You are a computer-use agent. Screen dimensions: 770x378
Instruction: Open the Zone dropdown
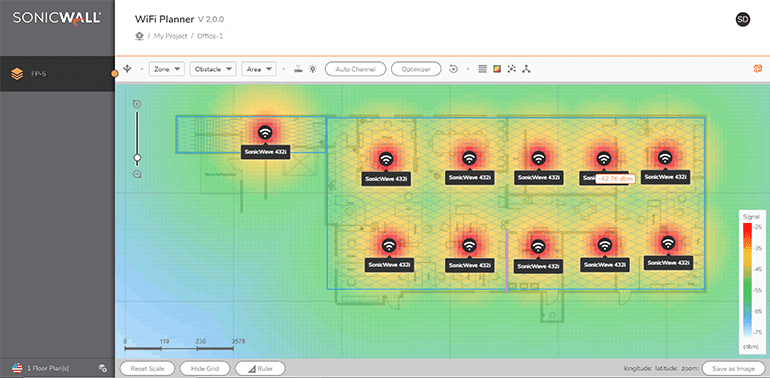[166, 69]
